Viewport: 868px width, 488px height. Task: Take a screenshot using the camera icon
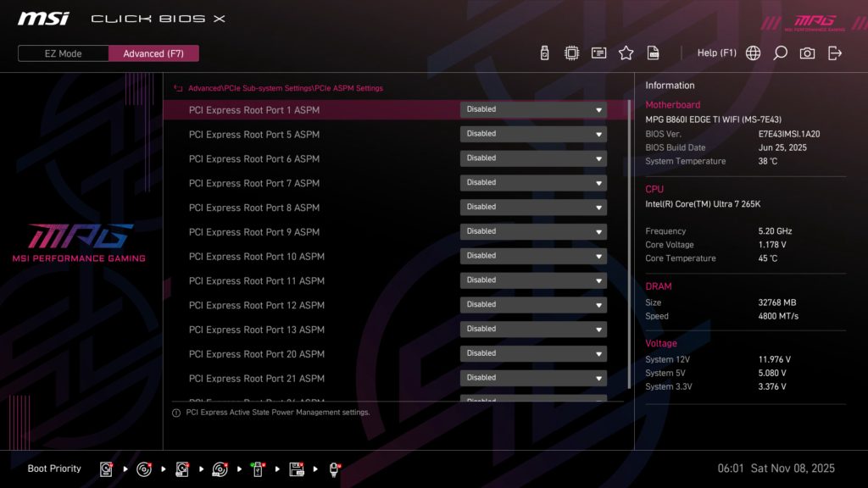pyautogui.click(x=808, y=53)
